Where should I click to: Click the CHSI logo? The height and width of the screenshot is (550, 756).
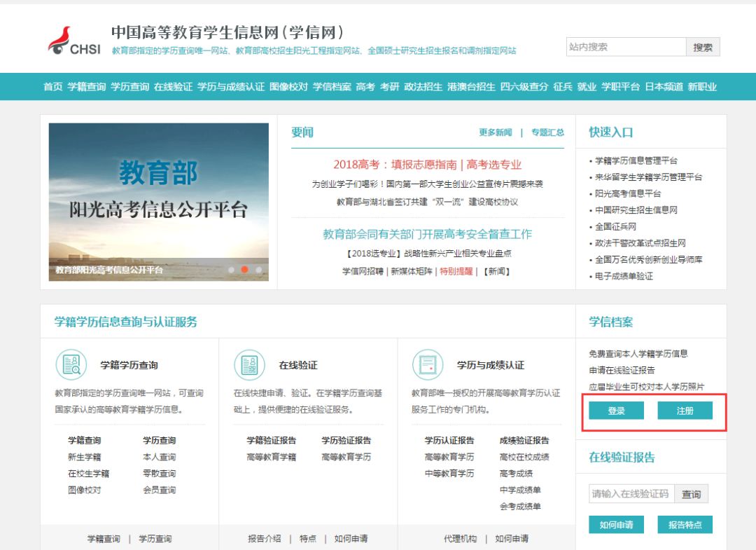click(x=74, y=41)
